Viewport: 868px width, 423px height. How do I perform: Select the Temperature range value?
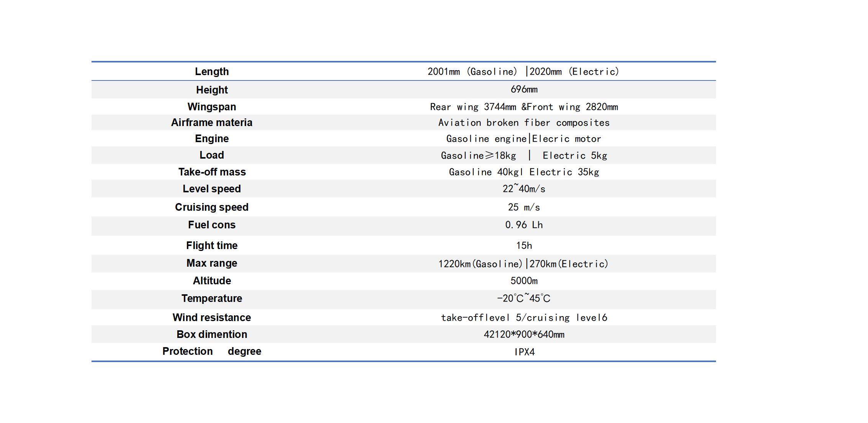coord(524,298)
